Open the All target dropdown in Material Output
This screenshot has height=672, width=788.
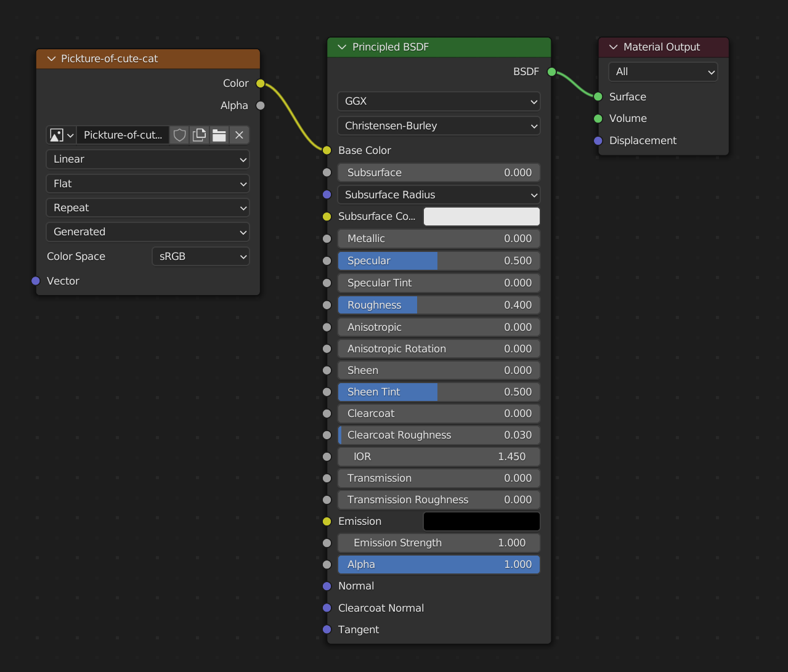coord(663,72)
